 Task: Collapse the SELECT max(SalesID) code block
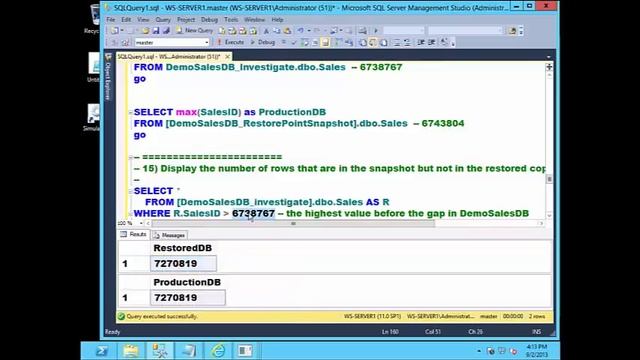coord(131,112)
